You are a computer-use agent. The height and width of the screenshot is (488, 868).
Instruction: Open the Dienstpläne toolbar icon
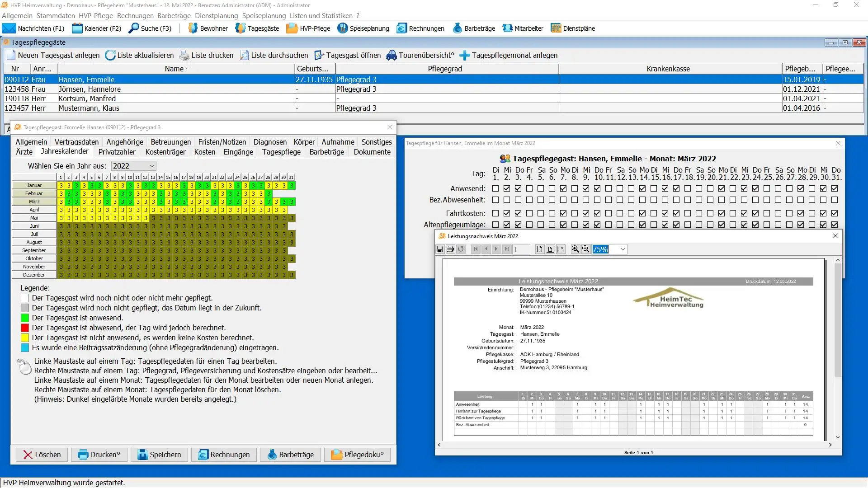[x=556, y=28]
